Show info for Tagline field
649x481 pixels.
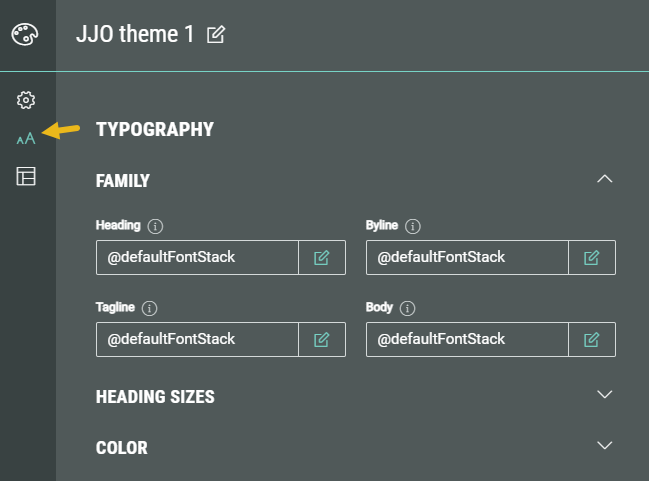(151, 308)
